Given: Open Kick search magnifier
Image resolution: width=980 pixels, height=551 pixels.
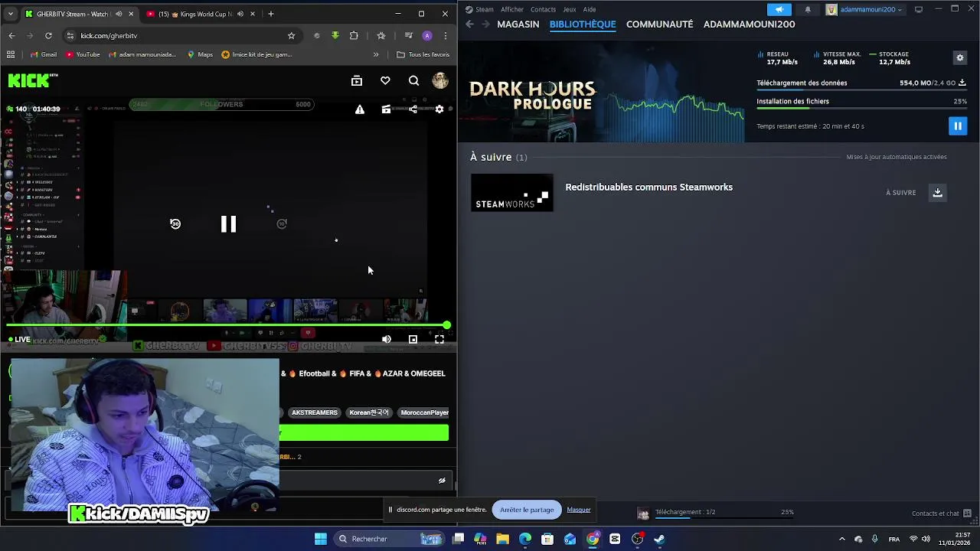Looking at the screenshot, I should pos(413,80).
